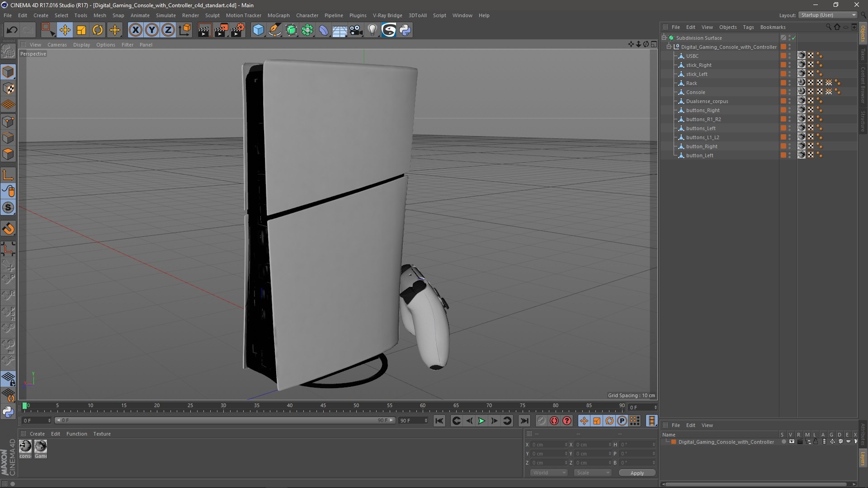
Task: Open the viewport Cameras menu
Action: point(57,45)
